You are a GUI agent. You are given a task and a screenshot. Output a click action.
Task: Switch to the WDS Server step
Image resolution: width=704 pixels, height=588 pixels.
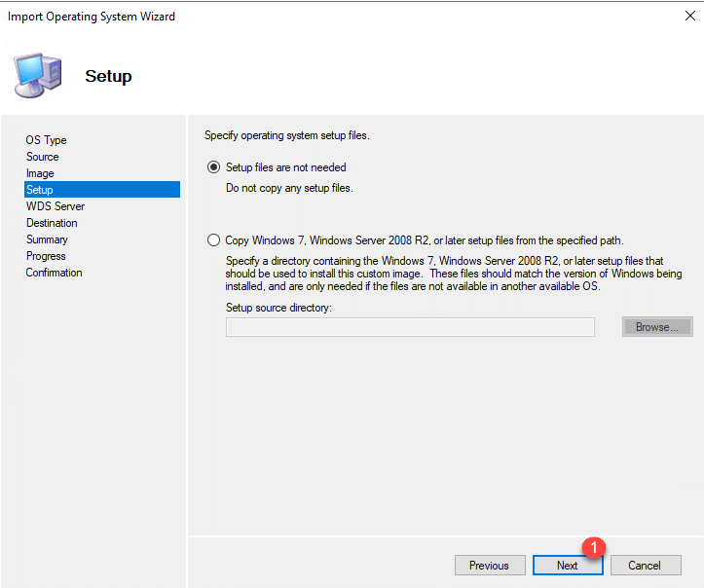(x=55, y=206)
